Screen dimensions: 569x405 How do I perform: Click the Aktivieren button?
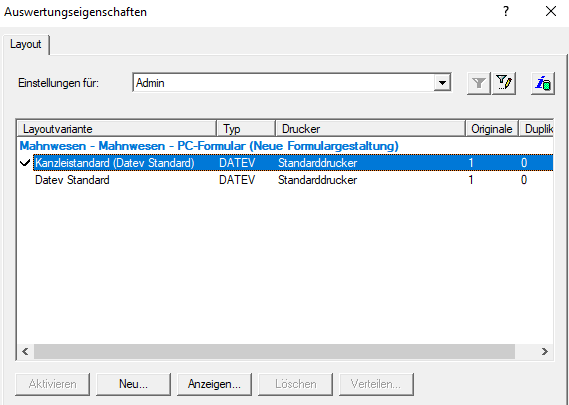pyautogui.click(x=53, y=384)
